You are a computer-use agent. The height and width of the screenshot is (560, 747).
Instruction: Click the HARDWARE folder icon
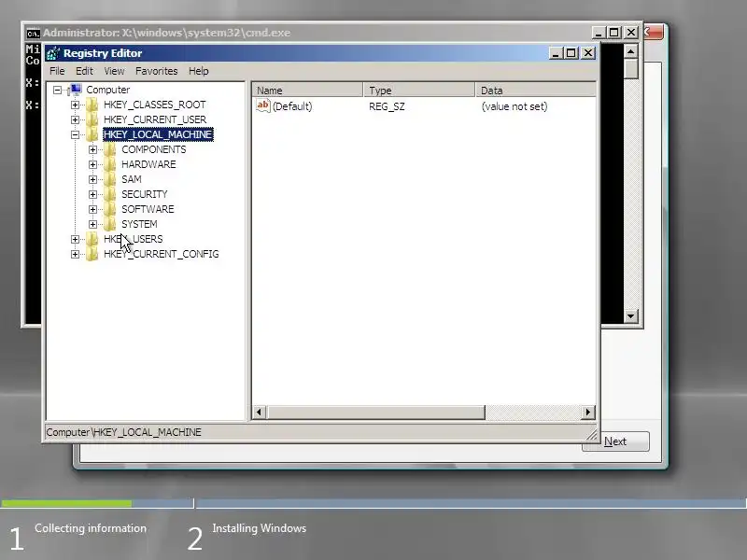click(109, 164)
